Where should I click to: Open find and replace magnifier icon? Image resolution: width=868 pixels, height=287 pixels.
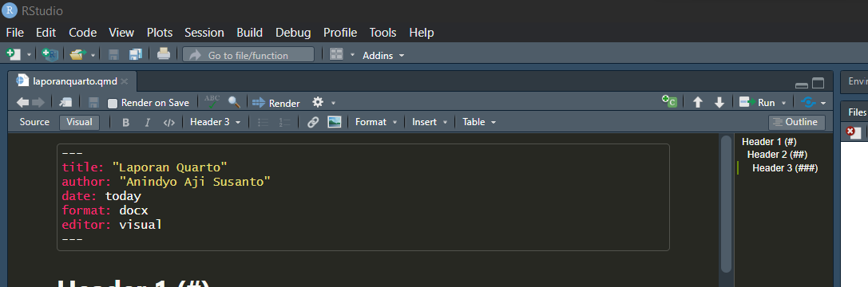click(x=234, y=102)
